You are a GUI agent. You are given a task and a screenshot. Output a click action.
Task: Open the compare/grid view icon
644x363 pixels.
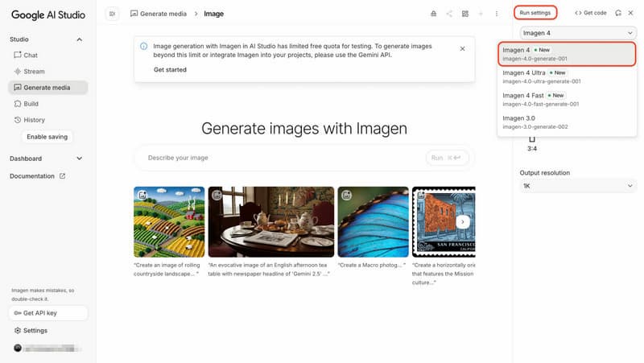[x=465, y=14]
